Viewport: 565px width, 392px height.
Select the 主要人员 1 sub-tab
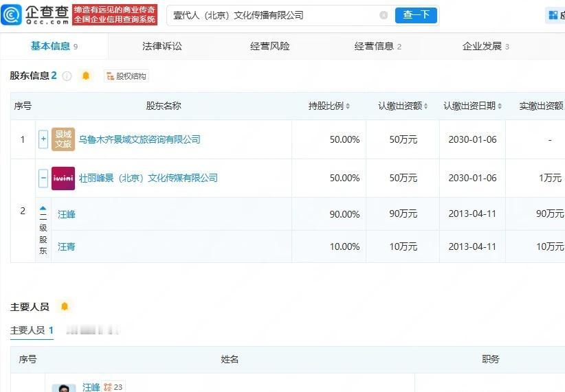coord(32,330)
